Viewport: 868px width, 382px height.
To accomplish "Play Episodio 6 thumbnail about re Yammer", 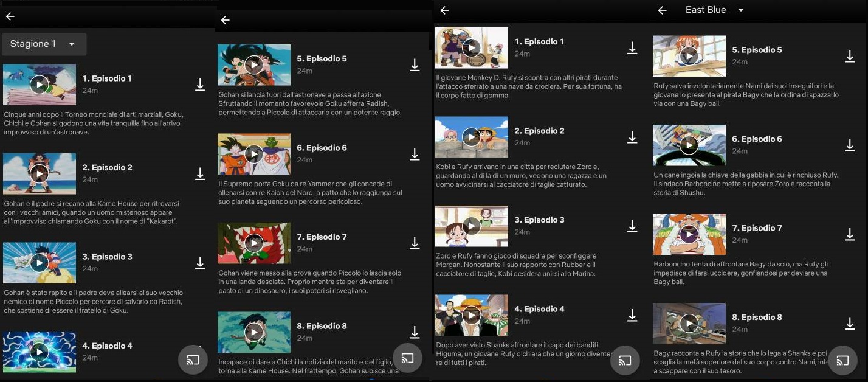I will tap(254, 154).
